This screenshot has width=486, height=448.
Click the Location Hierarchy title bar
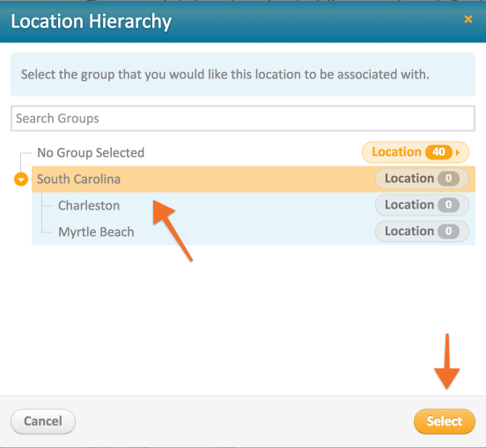click(x=243, y=21)
